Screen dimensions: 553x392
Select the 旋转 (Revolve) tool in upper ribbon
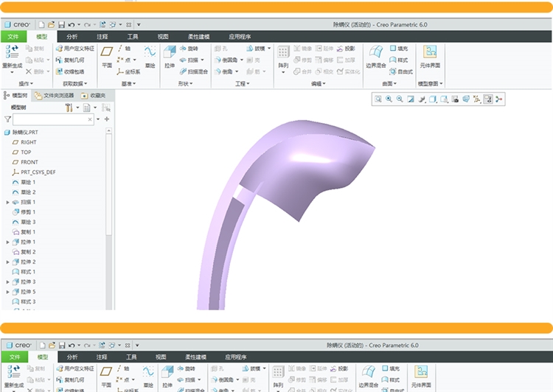[189, 49]
